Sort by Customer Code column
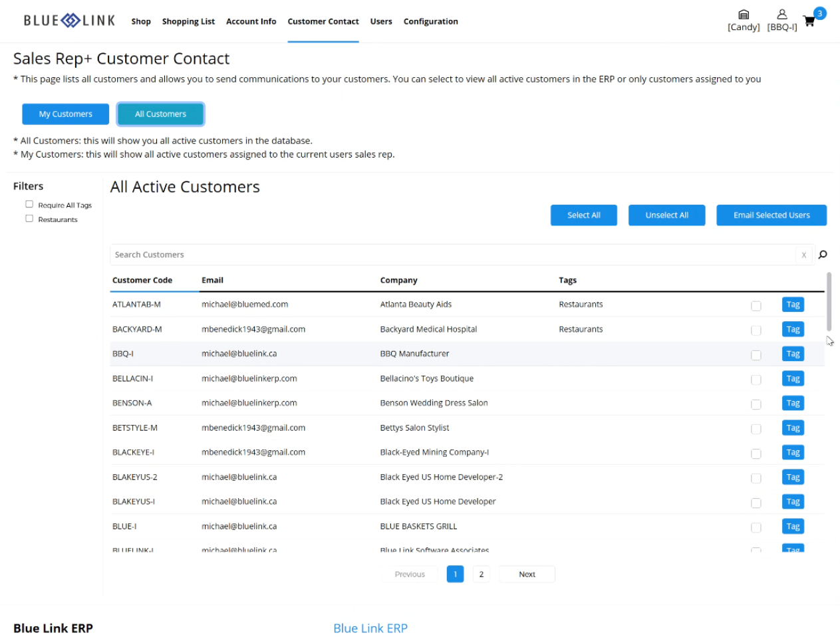The height and width of the screenshot is (637, 840). coord(142,280)
